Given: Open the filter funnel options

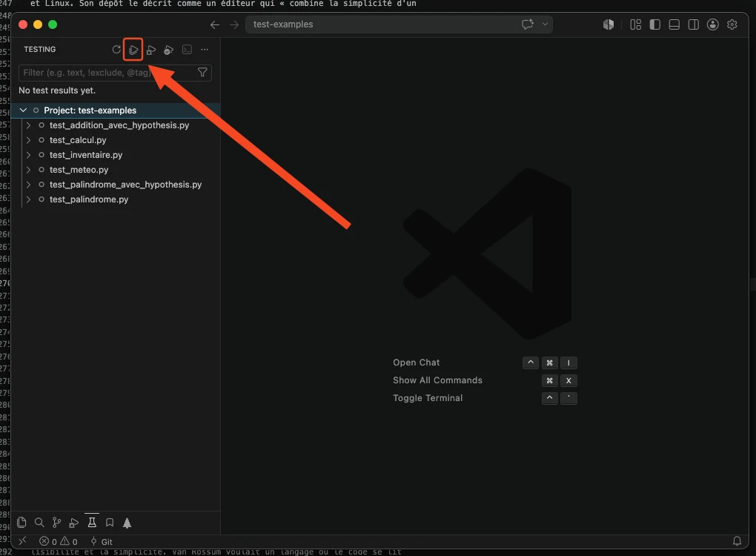Looking at the screenshot, I should pyautogui.click(x=202, y=73).
